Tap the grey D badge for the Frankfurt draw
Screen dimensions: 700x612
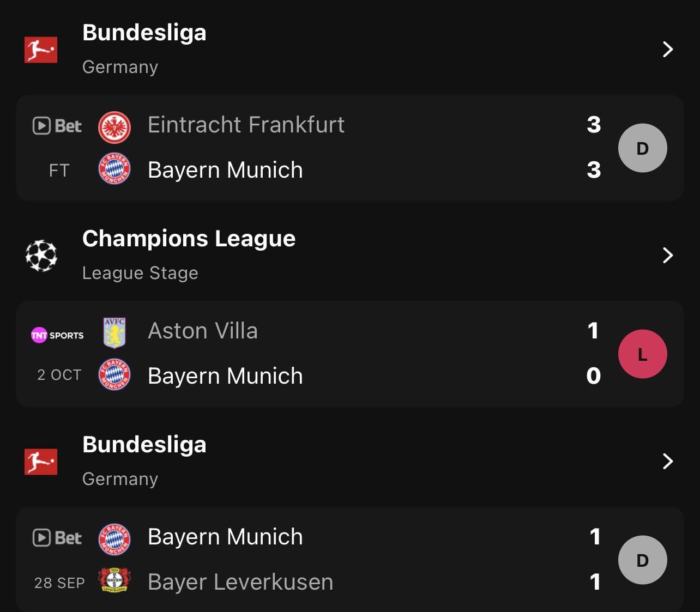643,148
